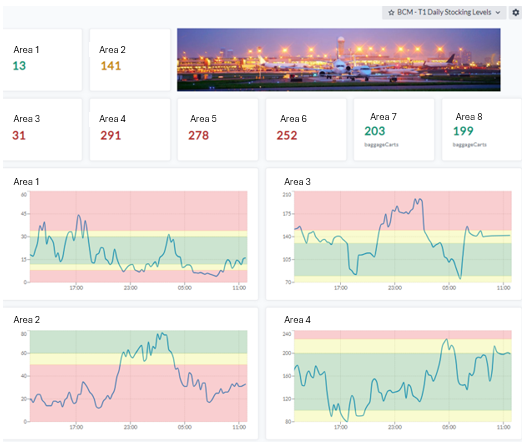Select the Area 8 value 199
The image size is (527, 447).
(463, 131)
